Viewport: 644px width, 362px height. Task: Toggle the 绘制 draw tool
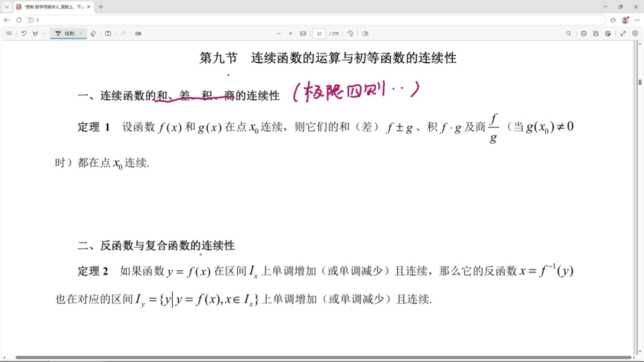tap(65, 33)
